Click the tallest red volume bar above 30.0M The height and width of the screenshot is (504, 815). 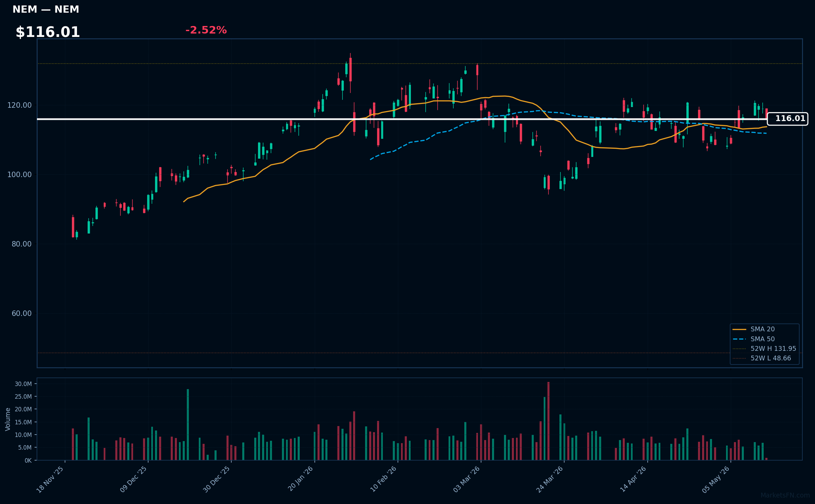pos(548,421)
